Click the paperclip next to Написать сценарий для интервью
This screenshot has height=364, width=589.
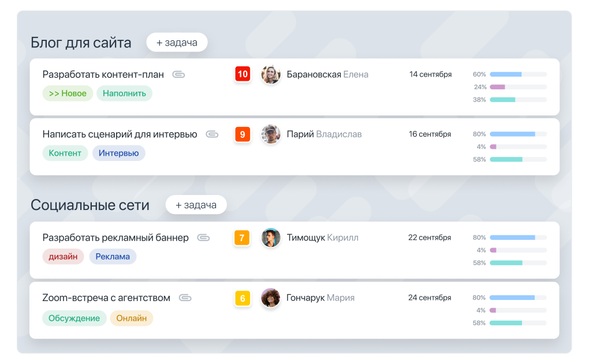(x=212, y=134)
